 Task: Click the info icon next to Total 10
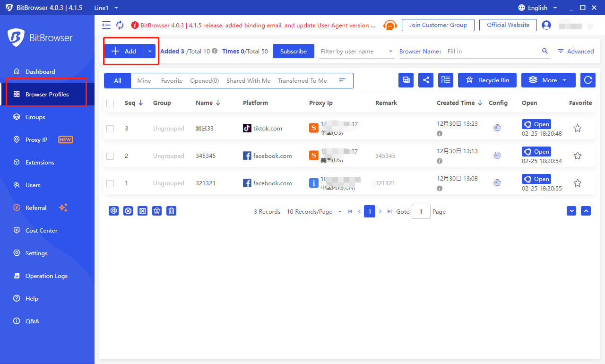point(215,51)
